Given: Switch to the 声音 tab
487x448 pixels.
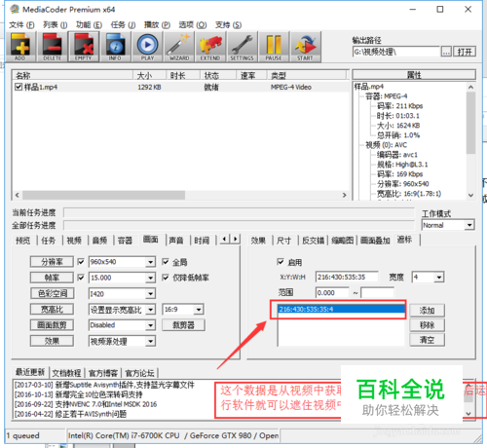Looking at the screenshot, I should 176,241.
